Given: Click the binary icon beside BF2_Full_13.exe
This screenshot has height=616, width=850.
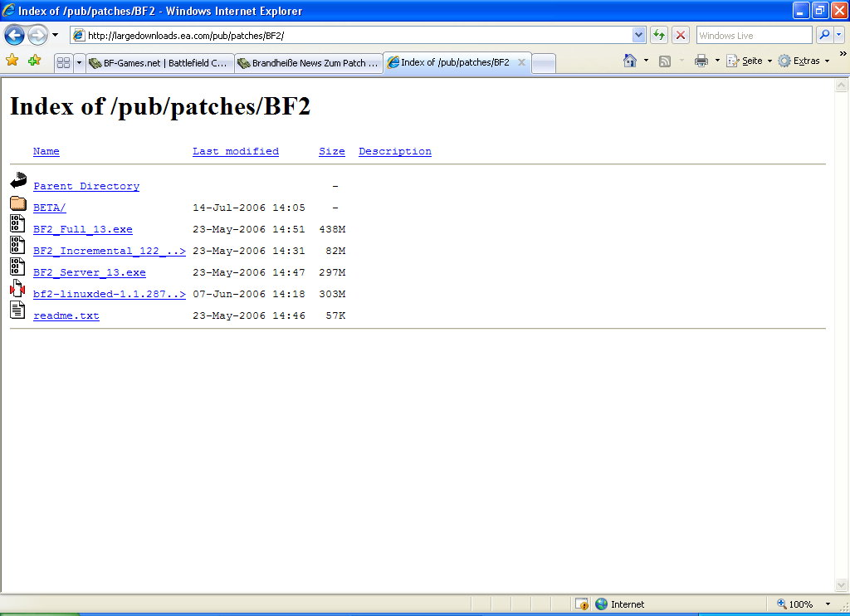Looking at the screenshot, I should tap(17, 223).
